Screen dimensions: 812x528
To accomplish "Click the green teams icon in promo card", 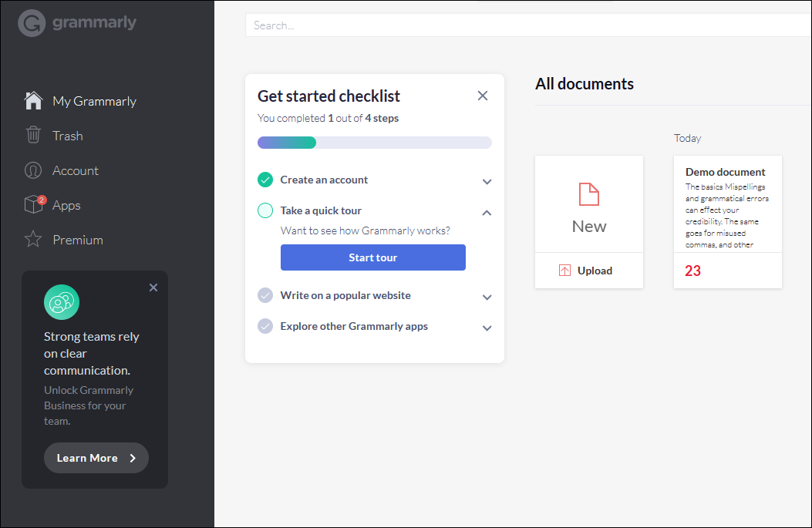I will tap(62, 302).
